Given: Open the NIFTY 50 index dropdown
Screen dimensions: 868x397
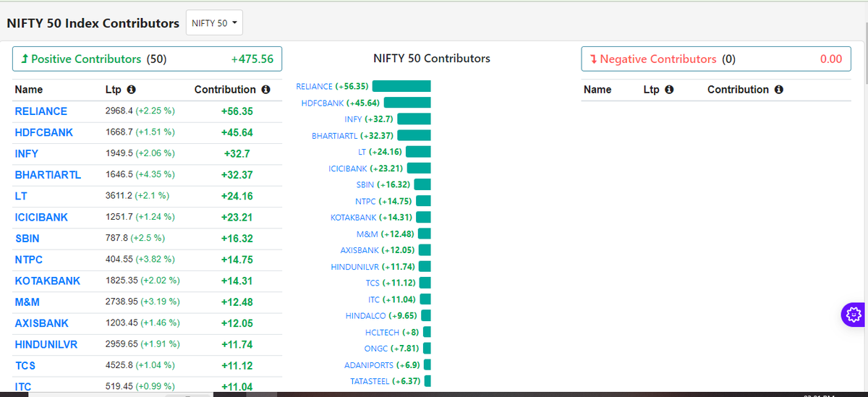Looking at the screenshot, I should pos(214,23).
